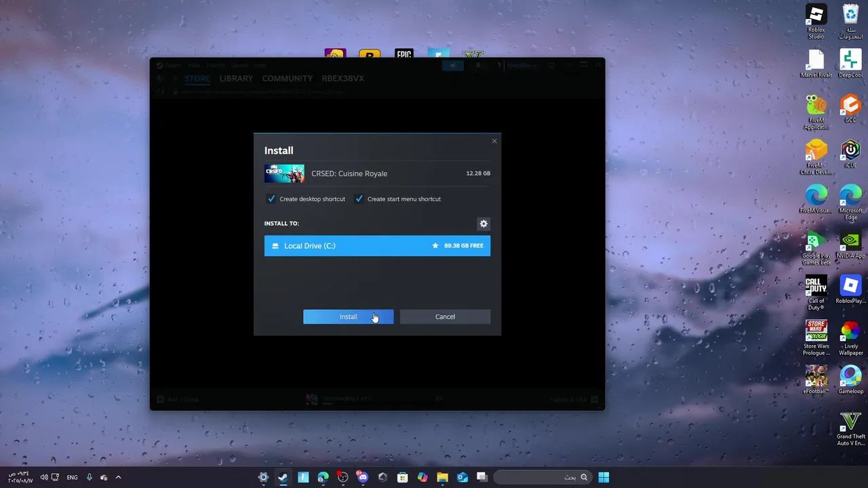This screenshot has height=488, width=868.
Task: Open Discord from the taskbar
Action: [x=363, y=477]
